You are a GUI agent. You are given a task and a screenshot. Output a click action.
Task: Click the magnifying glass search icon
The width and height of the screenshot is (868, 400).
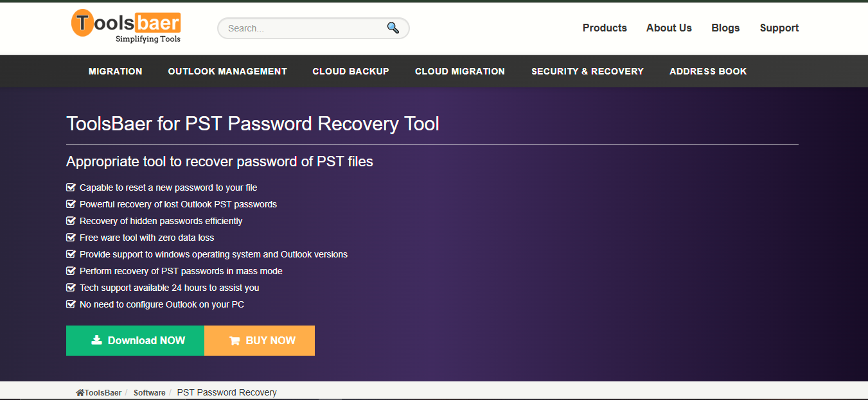tap(393, 28)
